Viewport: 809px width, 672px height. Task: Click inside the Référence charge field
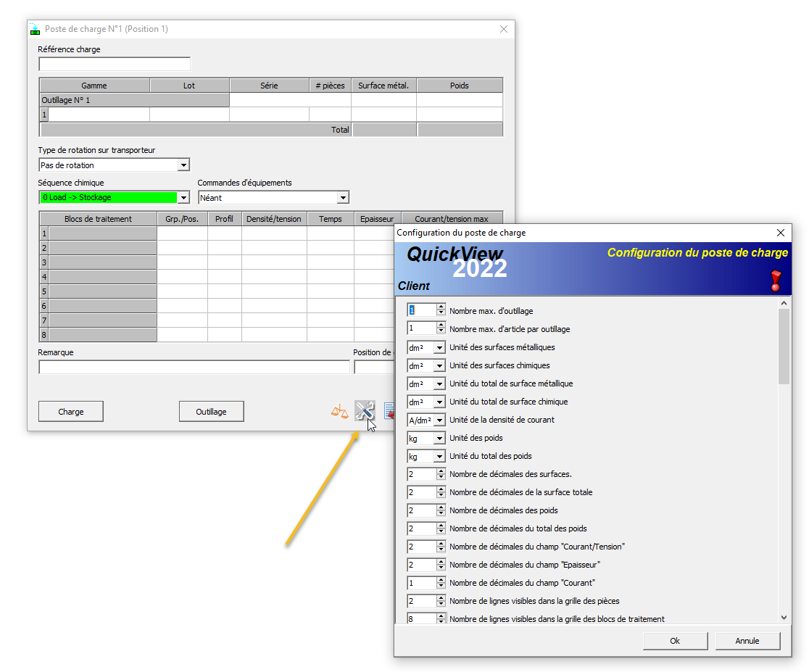114,64
